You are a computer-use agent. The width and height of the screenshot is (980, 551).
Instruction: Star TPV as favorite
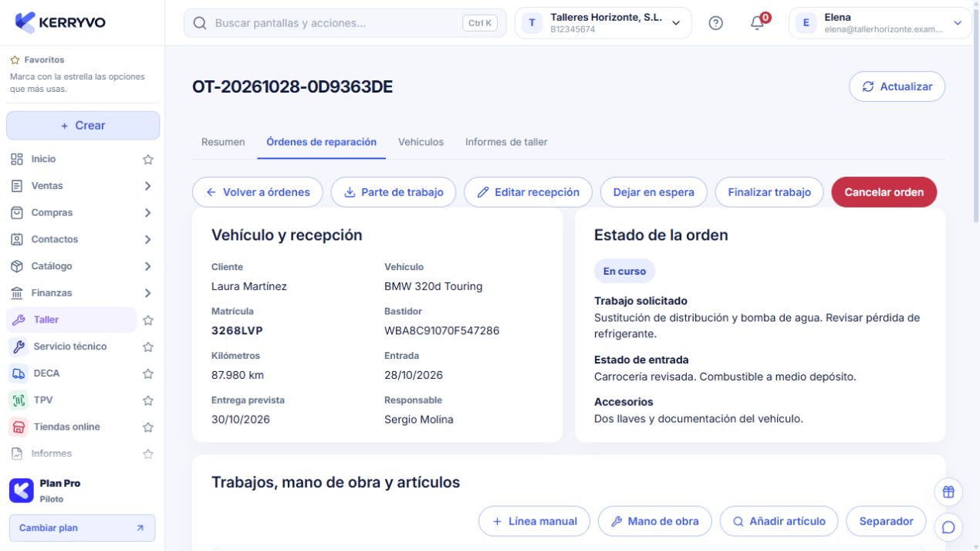148,401
